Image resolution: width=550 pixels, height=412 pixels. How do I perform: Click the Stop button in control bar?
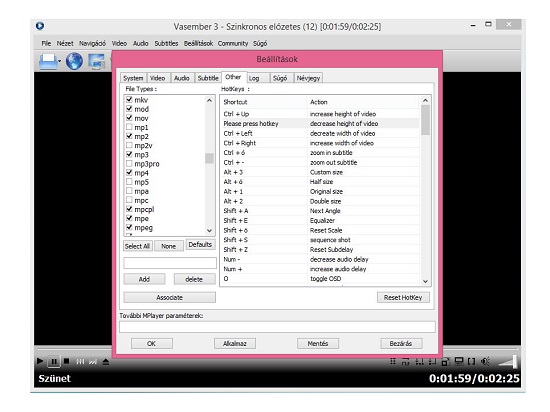click(x=67, y=361)
